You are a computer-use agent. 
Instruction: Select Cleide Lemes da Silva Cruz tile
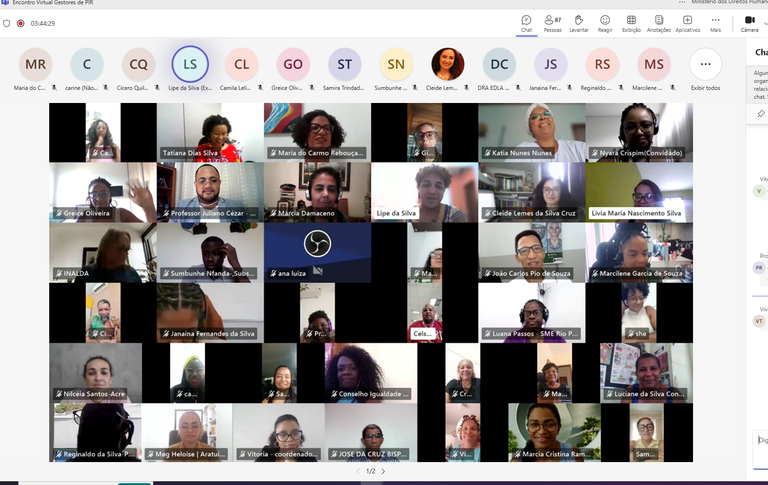(532, 193)
